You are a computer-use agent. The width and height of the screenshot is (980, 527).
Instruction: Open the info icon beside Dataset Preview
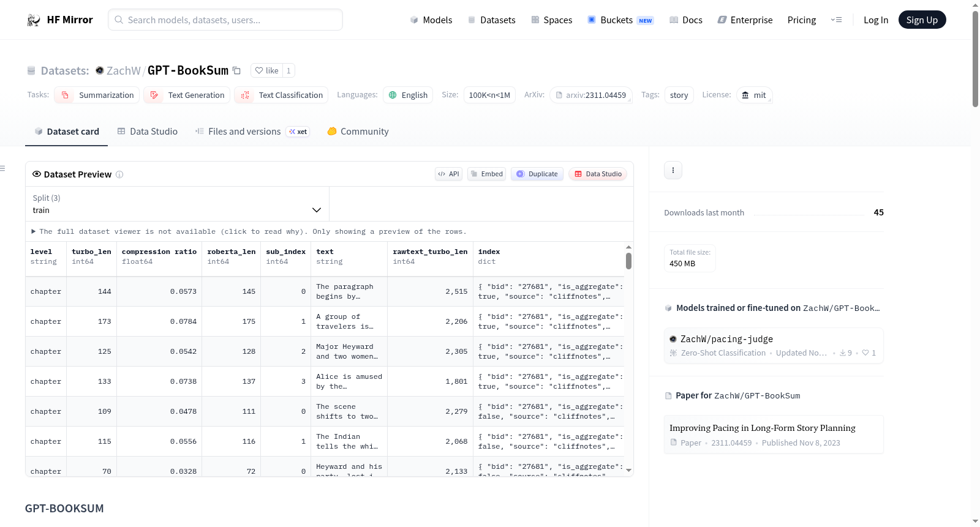[x=119, y=174]
